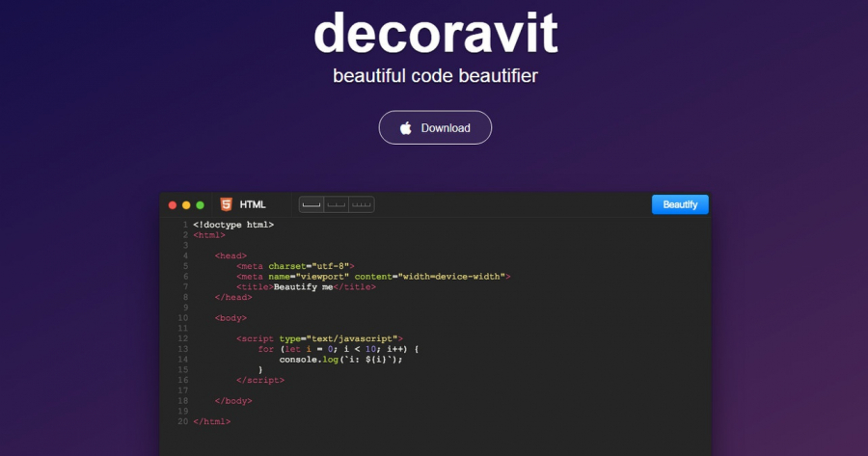Screen dimensions: 868x456
Task: Click the closing '</script>' tag
Action: [260, 380]
